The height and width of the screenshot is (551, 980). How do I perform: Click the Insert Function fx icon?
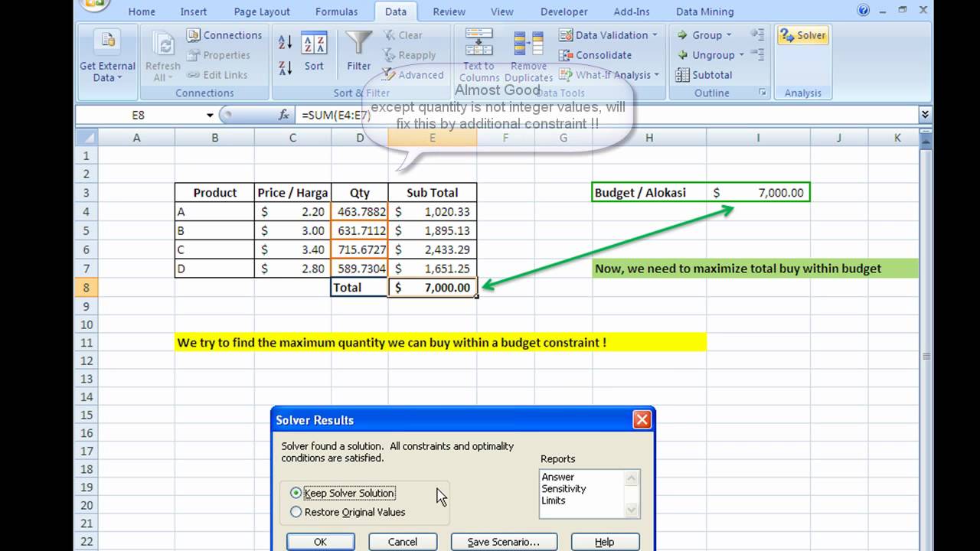(284, 115)
